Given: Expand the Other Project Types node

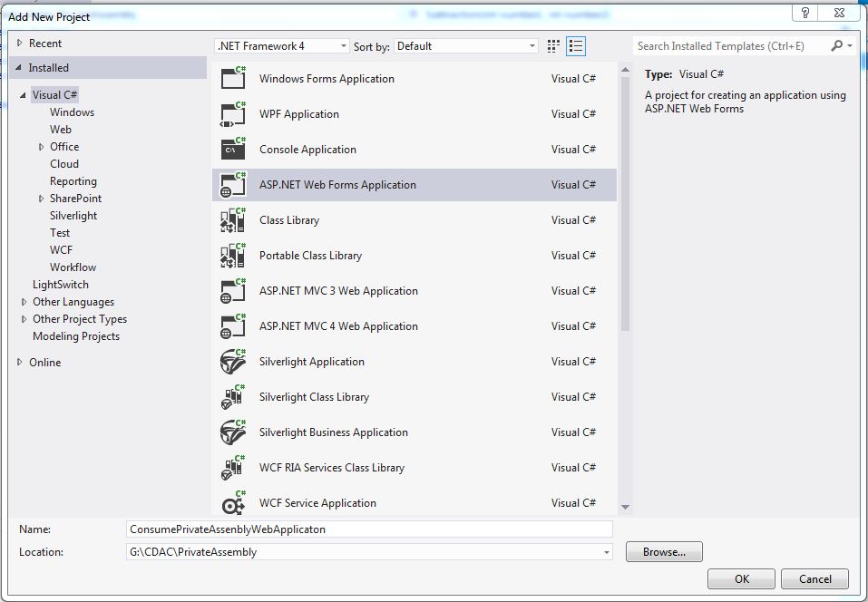Looking at the screenshot, I should (x=24, y=319).
